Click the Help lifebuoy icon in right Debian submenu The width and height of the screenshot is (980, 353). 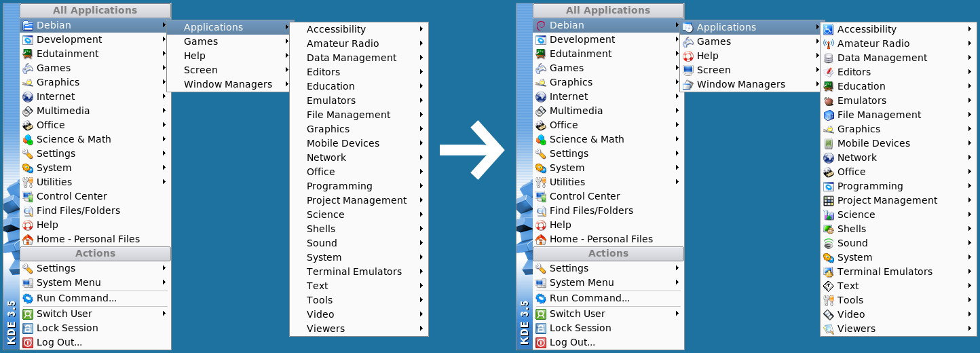click(688, 56)
